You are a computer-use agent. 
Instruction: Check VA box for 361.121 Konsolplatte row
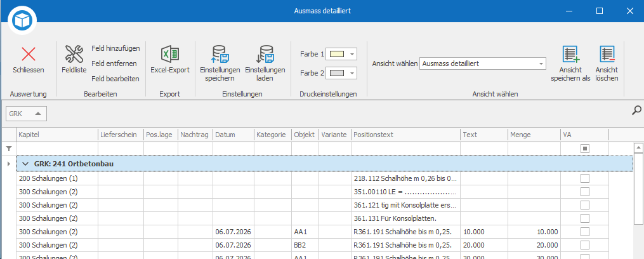585,205
